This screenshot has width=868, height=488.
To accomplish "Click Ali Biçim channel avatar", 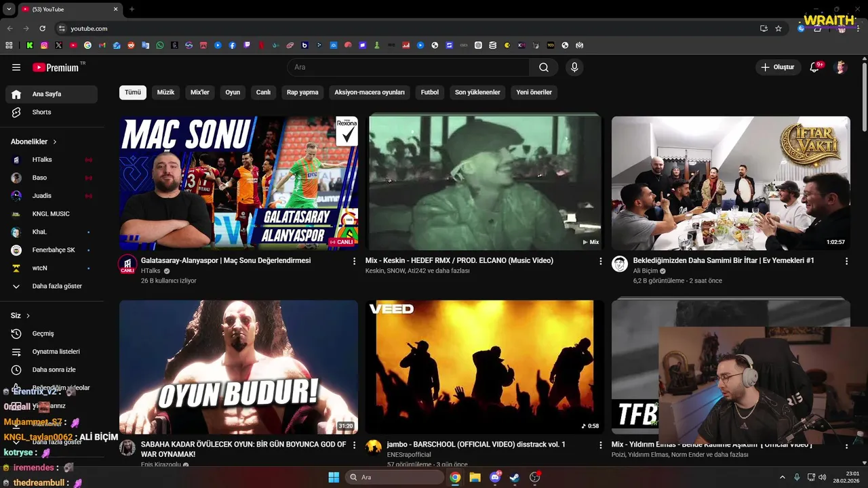I will click(620, 264).
